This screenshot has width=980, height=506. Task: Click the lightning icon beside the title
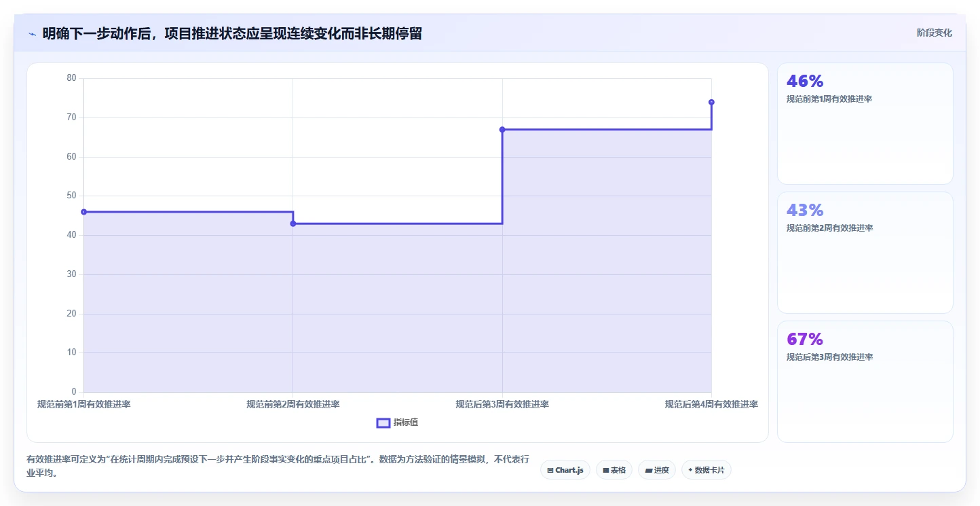[32, 34]
